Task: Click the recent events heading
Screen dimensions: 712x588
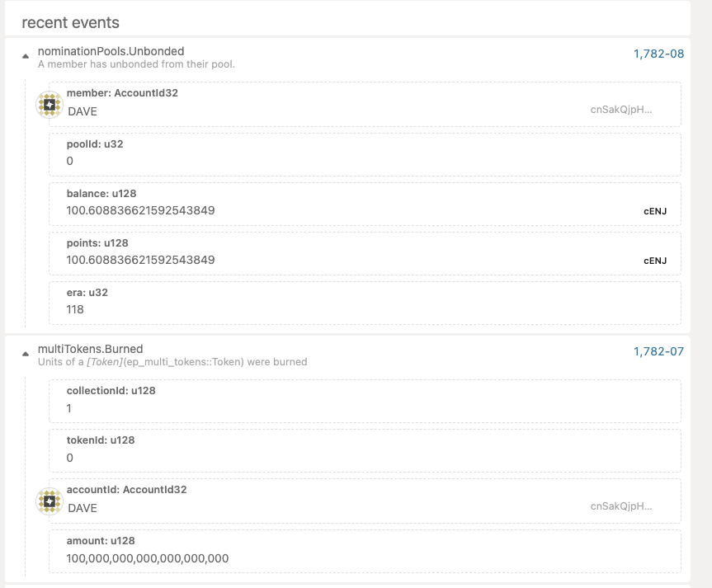Action: click(x=70, y=22)
